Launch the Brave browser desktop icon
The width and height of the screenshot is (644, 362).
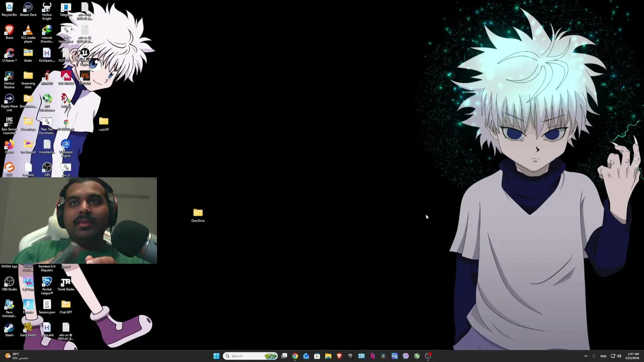[9, 33]
